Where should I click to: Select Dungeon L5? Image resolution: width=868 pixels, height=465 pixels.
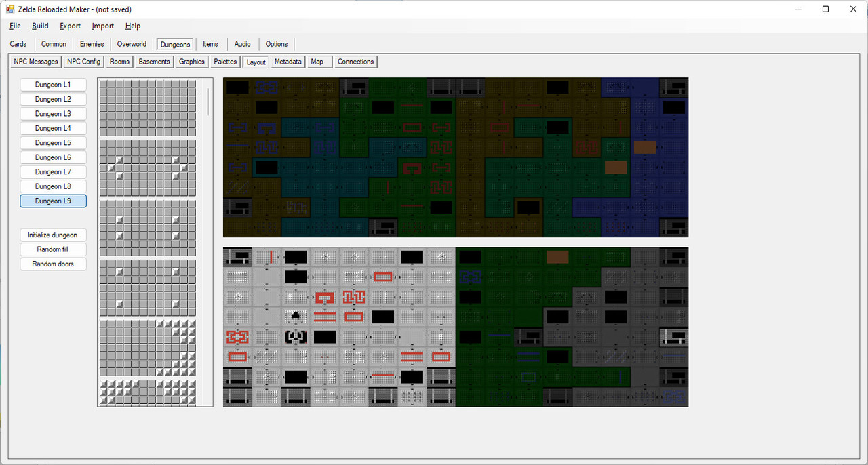(53, 143)
